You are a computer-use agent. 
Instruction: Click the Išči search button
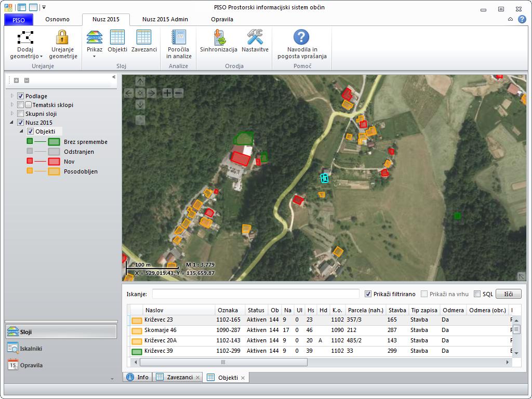coord(508,294)
